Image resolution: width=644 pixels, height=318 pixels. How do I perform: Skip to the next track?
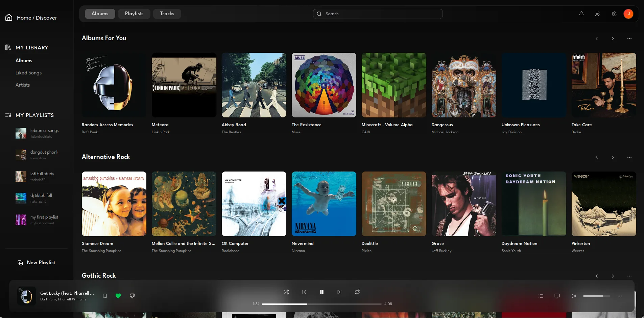coord(339,292)
